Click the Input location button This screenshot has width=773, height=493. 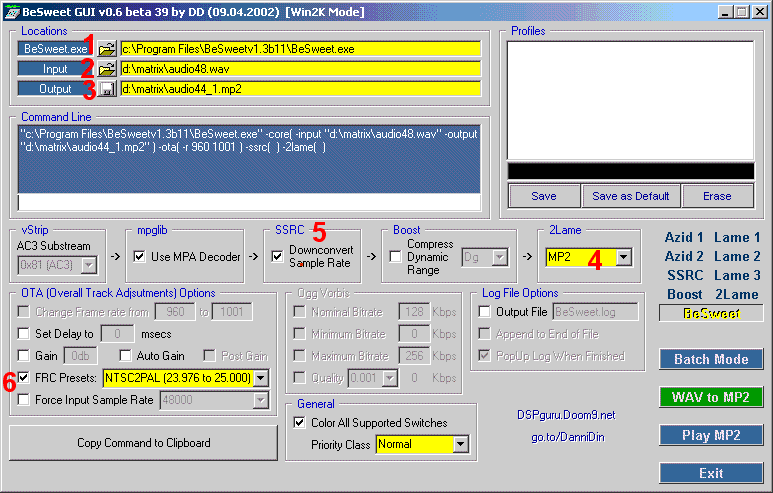coord(55,69)
